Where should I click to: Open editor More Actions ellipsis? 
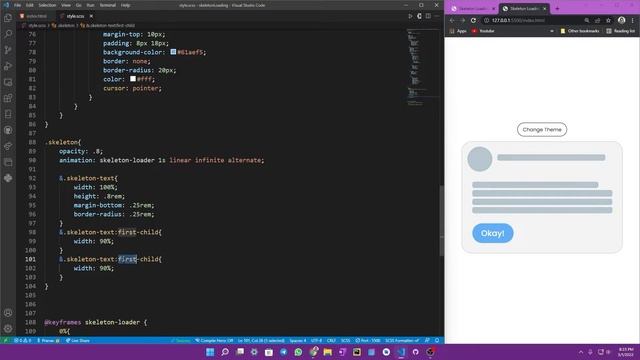437,16
